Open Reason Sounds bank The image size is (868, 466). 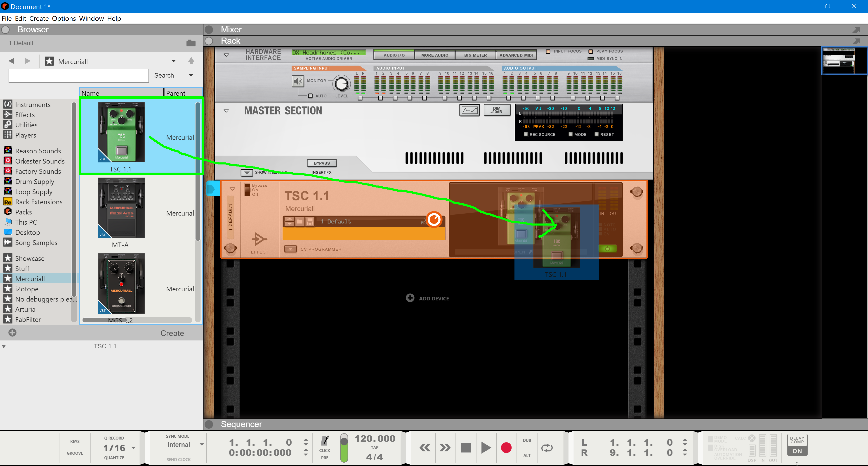38,151
